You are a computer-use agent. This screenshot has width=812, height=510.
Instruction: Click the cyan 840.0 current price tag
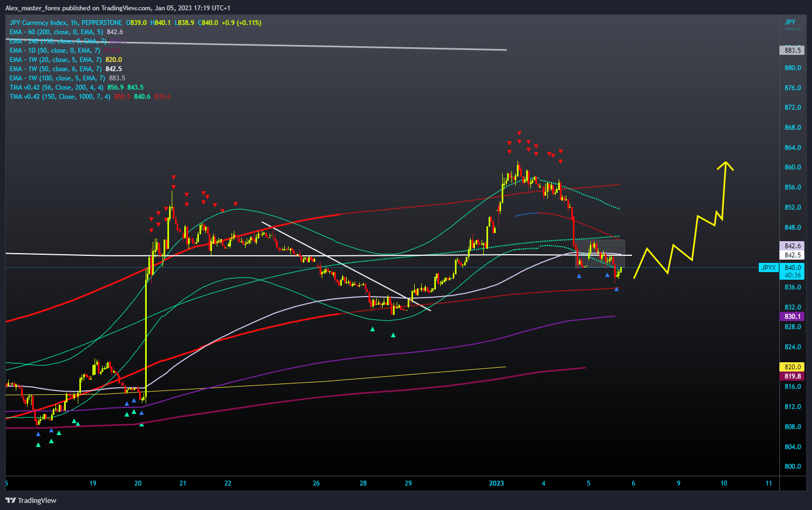(x=792, y=268)
